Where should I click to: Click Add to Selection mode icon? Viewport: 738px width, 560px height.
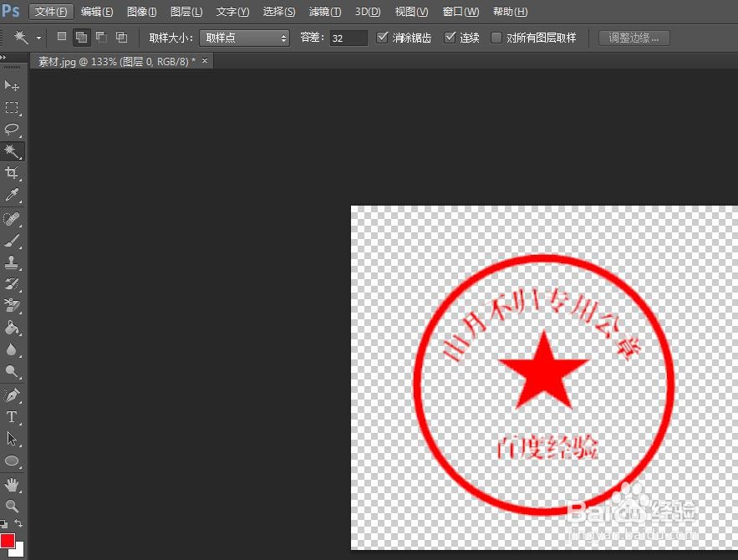tap(81, 37)
